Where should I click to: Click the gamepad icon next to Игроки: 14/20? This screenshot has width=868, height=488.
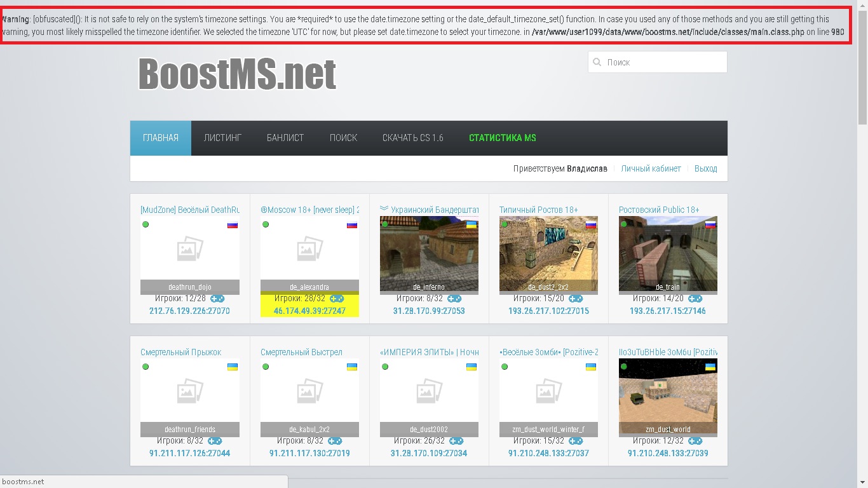[695, 299]
